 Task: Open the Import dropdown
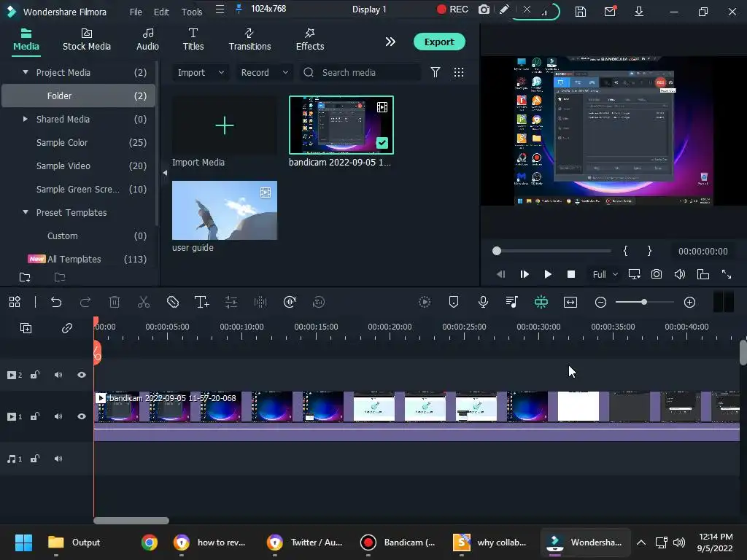click(201, 72)
